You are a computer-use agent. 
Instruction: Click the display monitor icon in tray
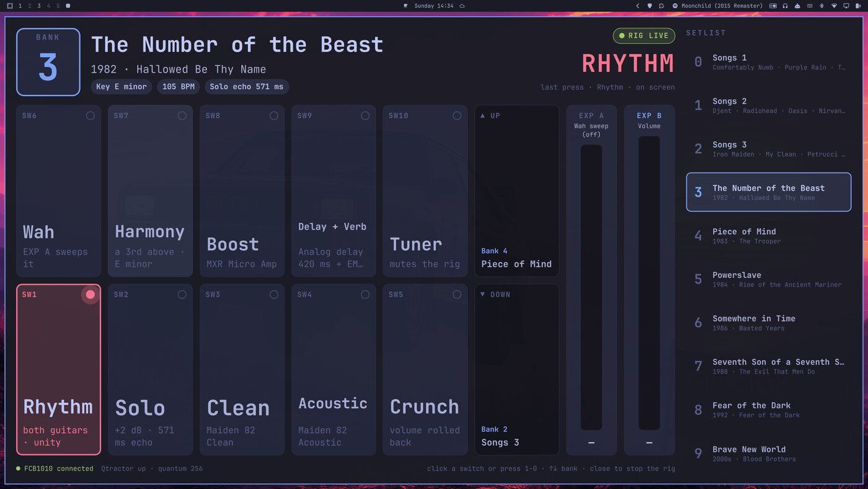click(x=846, y=6)
